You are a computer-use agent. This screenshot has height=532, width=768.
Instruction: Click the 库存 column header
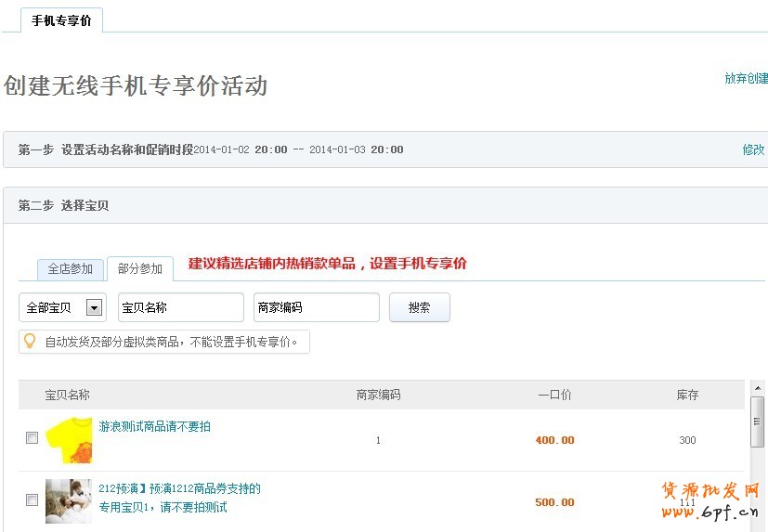click(687, 395)
